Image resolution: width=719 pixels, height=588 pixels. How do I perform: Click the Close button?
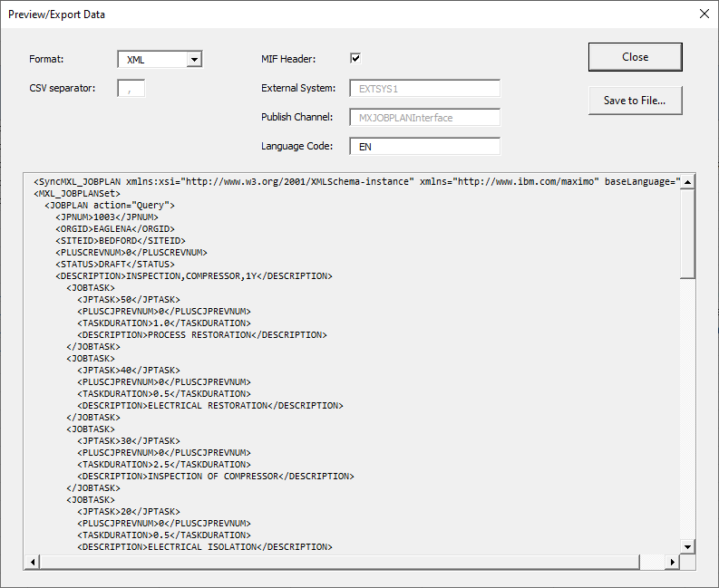tap(635, 57)
